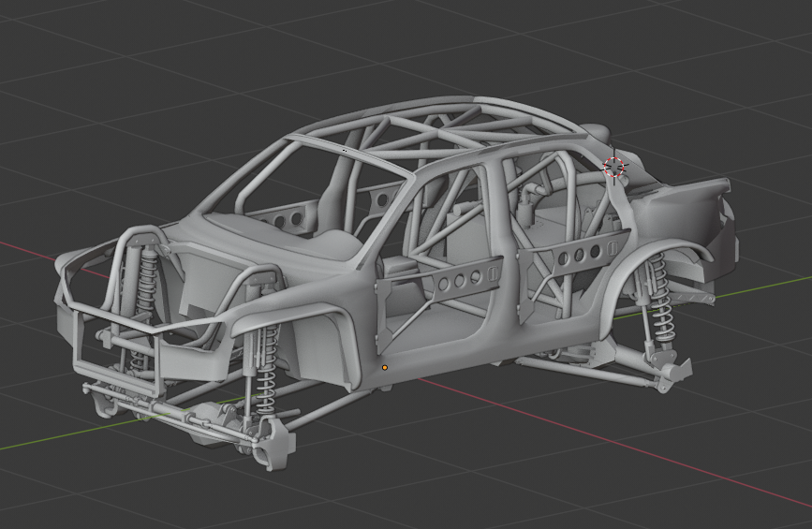Click the orange object origin dot
The width and height of the screenshot is (812, 529).
(385, 368)
